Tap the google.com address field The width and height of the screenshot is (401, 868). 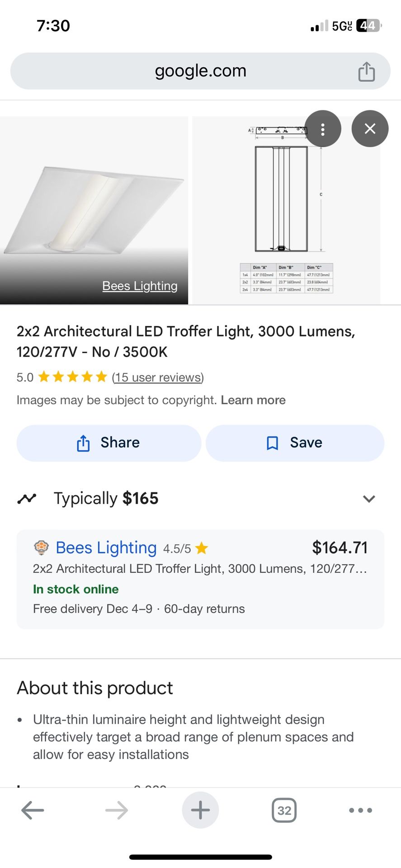(200, 71)
